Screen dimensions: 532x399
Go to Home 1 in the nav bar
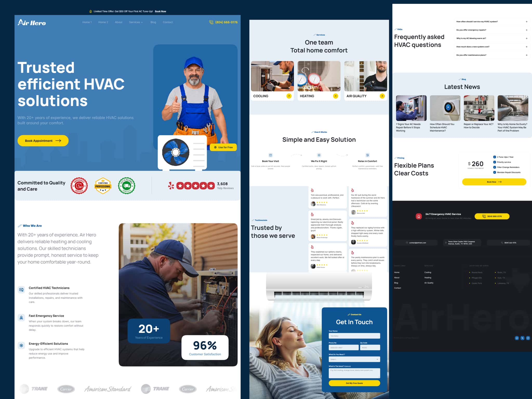click(87, 22)
